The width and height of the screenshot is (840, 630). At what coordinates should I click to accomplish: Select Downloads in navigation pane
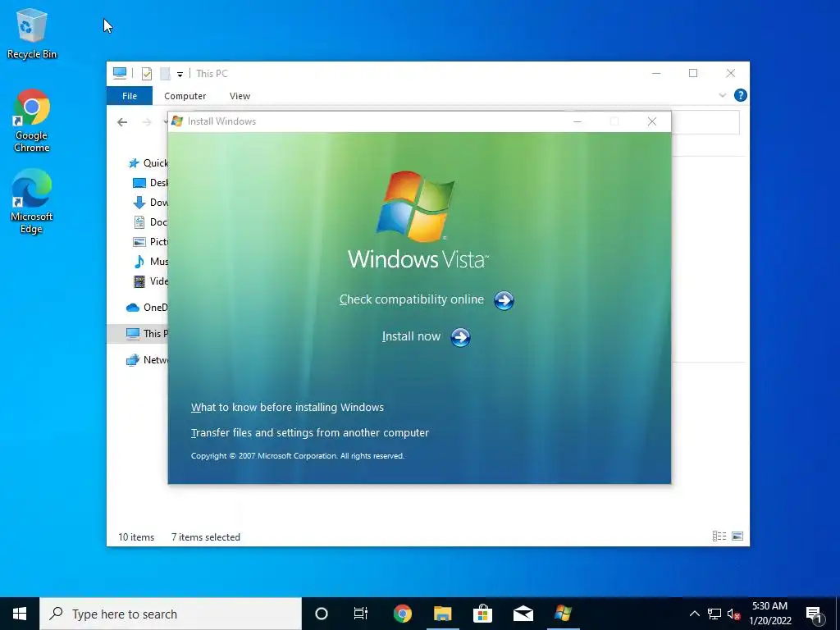click(150, 203)
